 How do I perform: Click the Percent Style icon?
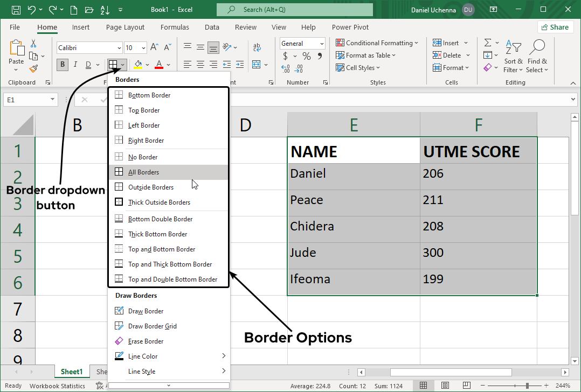click(306, 57)
